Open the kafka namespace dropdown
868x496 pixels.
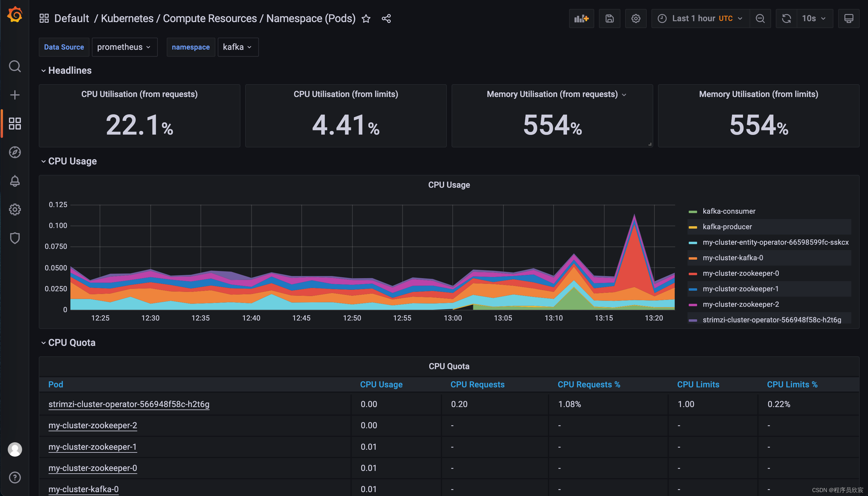[238, 47]
